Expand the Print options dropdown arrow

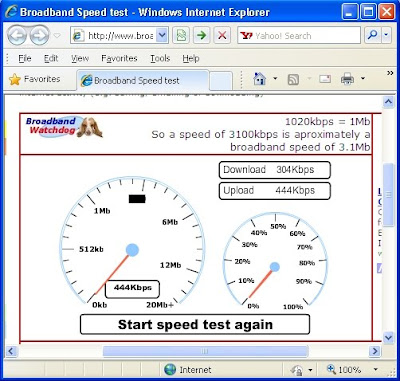point(363,79)
